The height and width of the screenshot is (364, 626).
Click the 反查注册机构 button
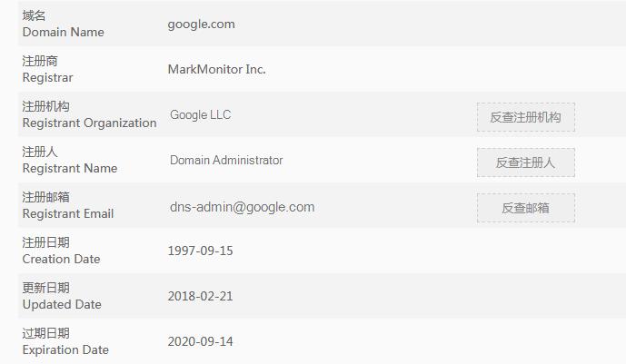pos(525,117)
